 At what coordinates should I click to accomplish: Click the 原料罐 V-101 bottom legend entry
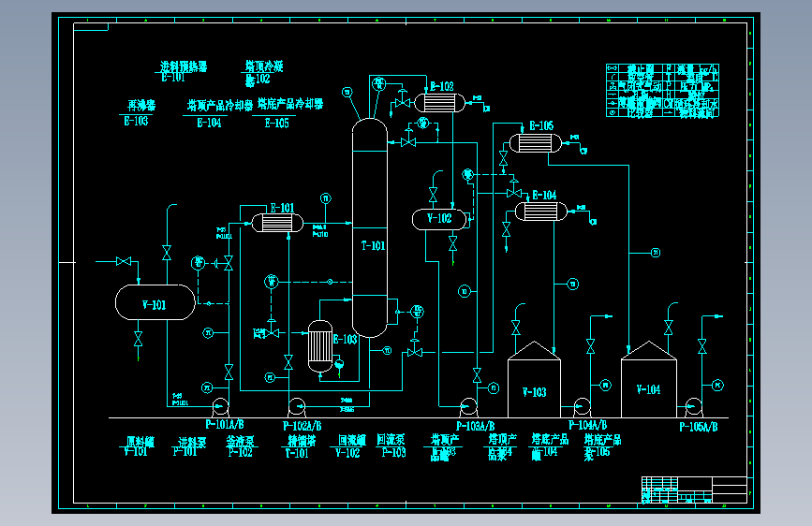point(138,446)
